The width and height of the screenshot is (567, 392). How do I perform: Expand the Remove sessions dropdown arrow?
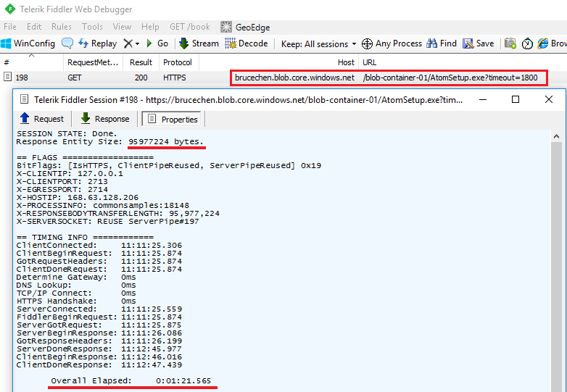(138, 44)
